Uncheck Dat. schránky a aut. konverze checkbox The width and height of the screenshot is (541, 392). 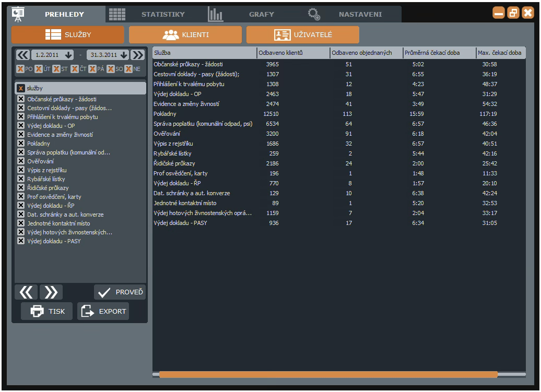coord(21,214)
